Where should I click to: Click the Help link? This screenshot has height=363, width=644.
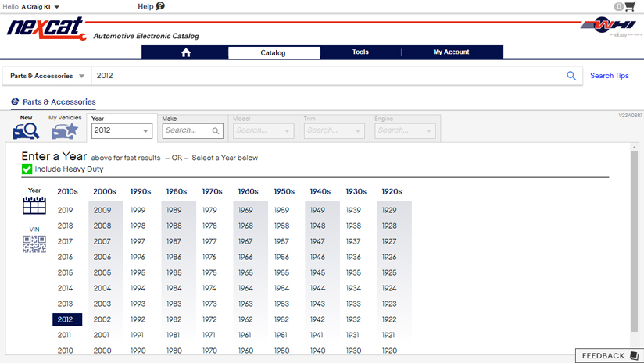145,6
